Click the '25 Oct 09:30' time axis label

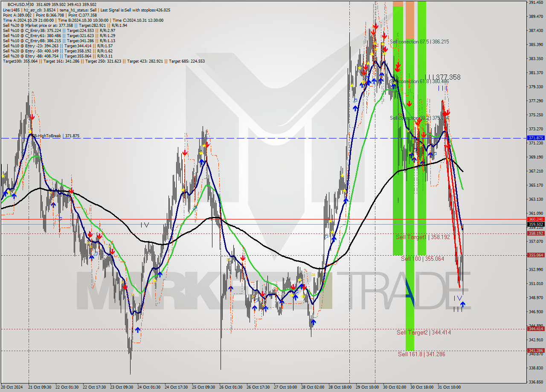[203, 387]
